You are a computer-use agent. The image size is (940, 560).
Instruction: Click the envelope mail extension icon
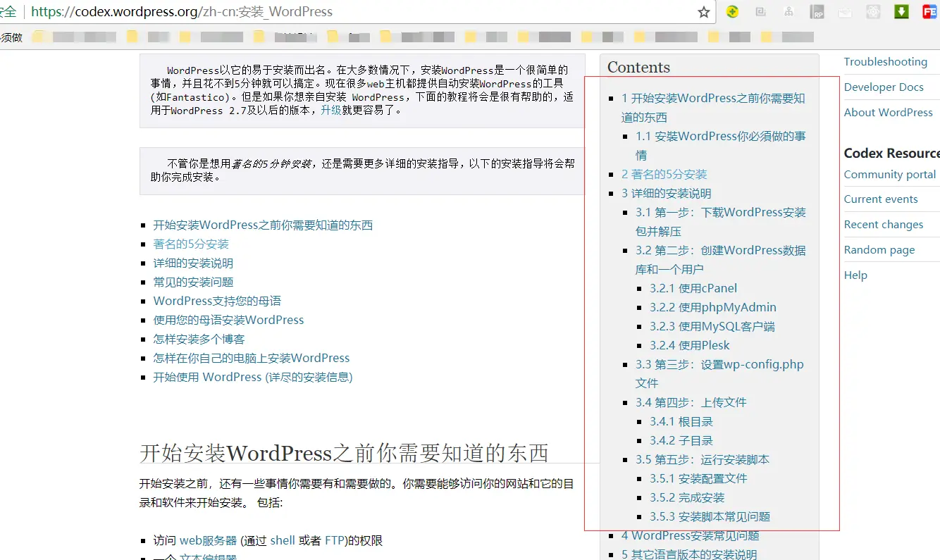[x=845, y=11]
